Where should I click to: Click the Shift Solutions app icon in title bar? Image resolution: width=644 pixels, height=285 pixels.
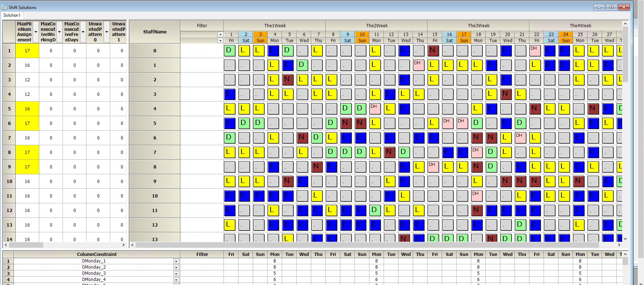pyautogui.click(x=4, y=7)
